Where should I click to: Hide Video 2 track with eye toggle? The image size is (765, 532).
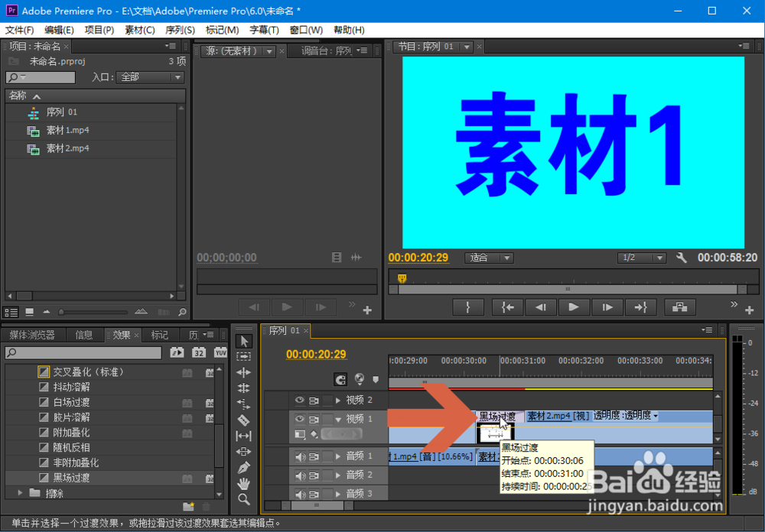pyautogui.click(x=300, y=400)
